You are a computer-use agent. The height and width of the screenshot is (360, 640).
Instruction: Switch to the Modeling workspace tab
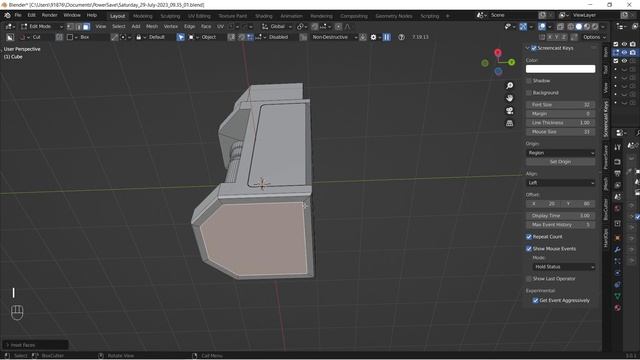click(x=142, y=16)
